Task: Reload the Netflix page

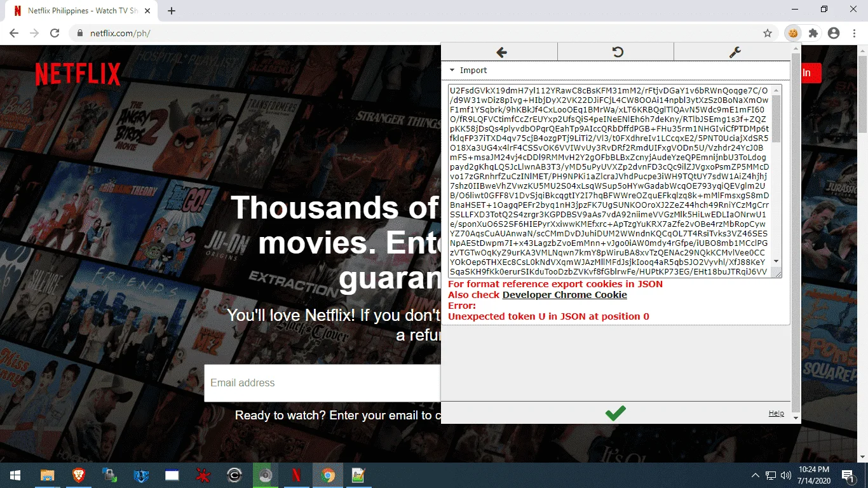Action: 55,33
